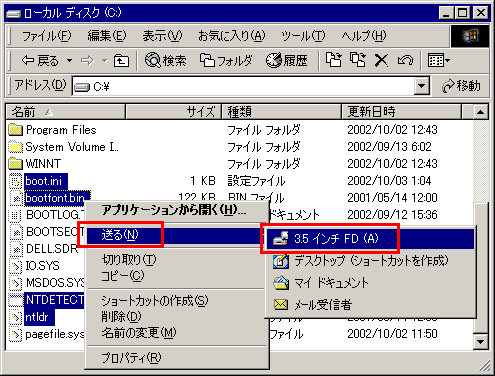
Task: Click the title bar drive icon
Action: tap(14, 14)
